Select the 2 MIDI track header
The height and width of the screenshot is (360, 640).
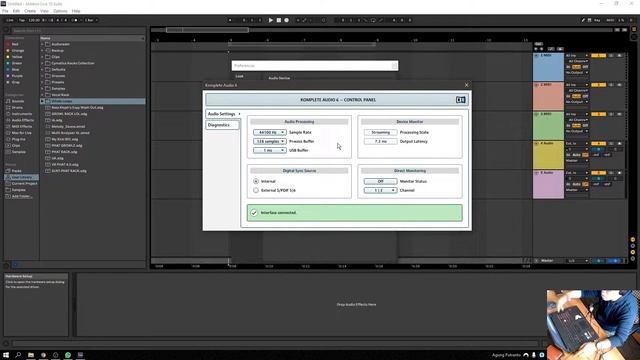(548, 96)
